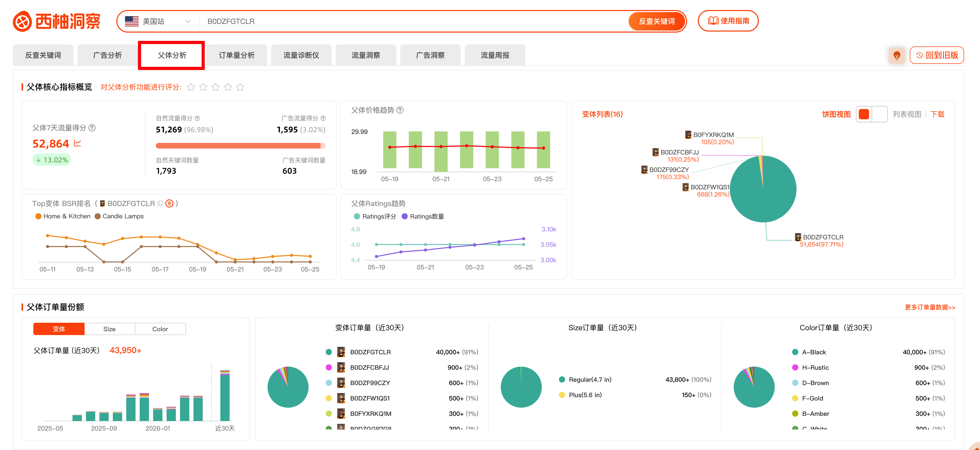Image resolution: width=980 pixels, height=450 pixels.
Task: Toggle the Candle Lamps legend
Action: tap(119, 216)
